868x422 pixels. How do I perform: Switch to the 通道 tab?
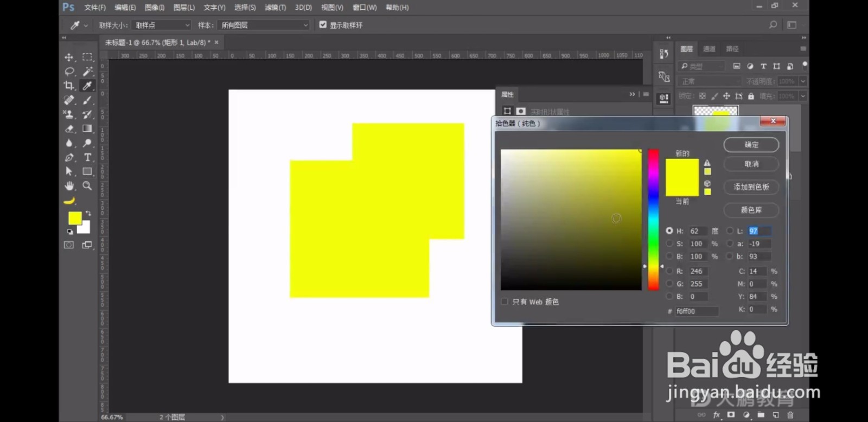pos(709,49)
